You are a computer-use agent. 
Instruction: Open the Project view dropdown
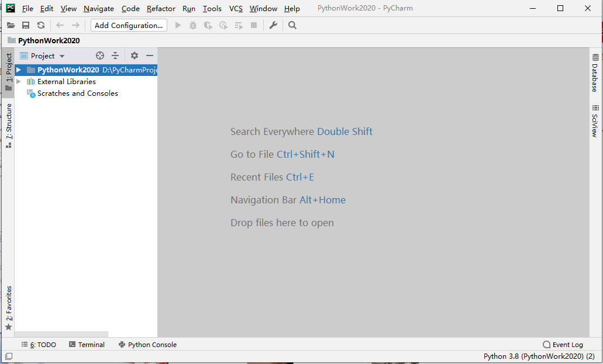[42, 56]
